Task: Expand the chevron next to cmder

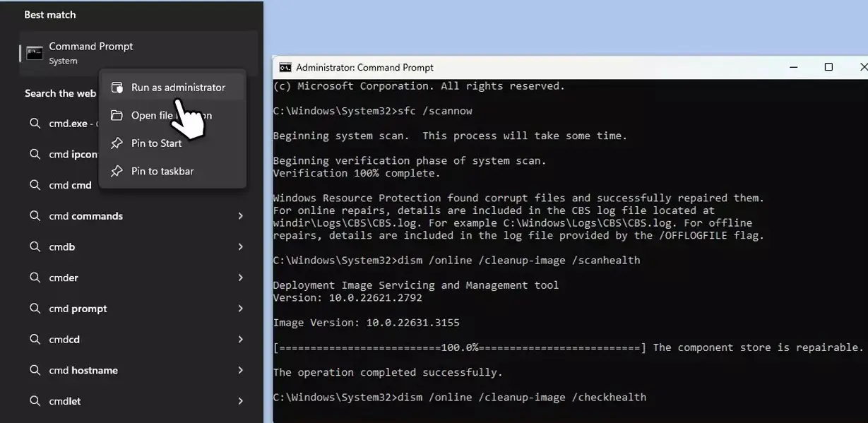Action: pyautogui.click(x=241, y=278)
